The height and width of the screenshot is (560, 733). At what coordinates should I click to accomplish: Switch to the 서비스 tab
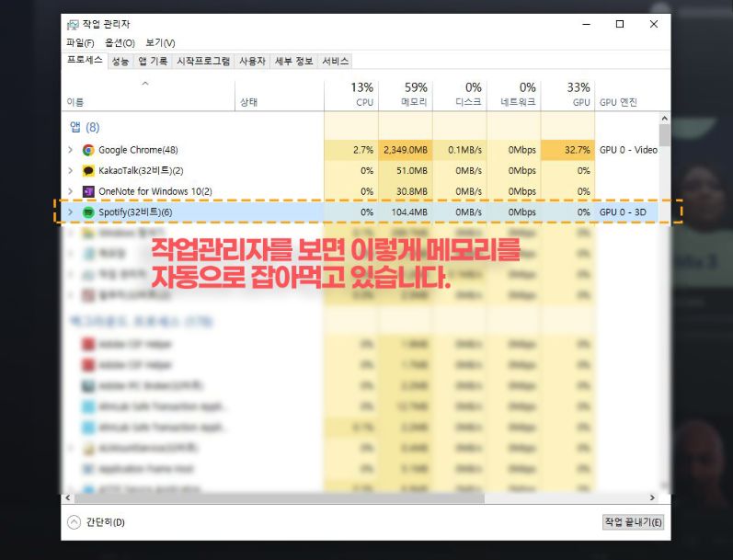[335, 62]
